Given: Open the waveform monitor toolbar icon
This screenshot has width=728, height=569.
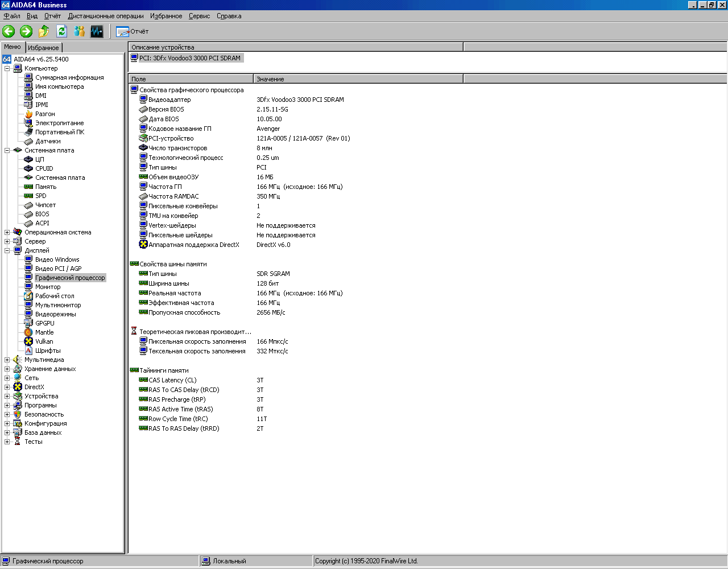Looking at the screenshot, I should coord(97,31).
